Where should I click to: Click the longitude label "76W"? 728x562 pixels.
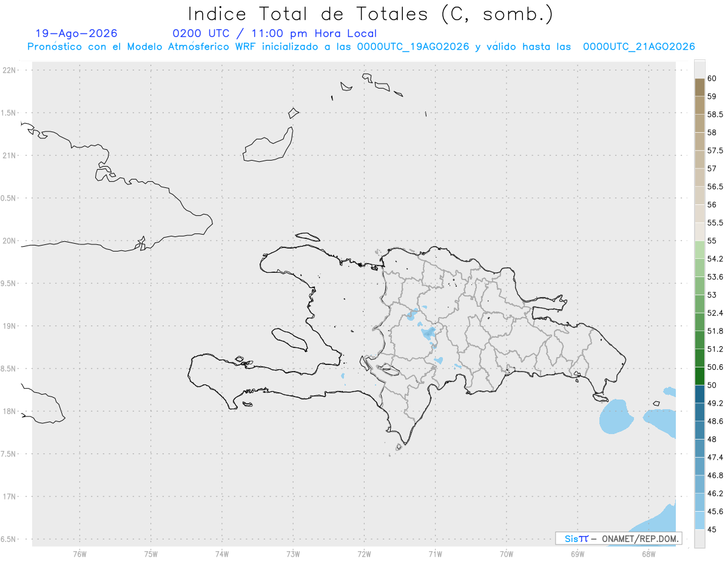(79, 554)
